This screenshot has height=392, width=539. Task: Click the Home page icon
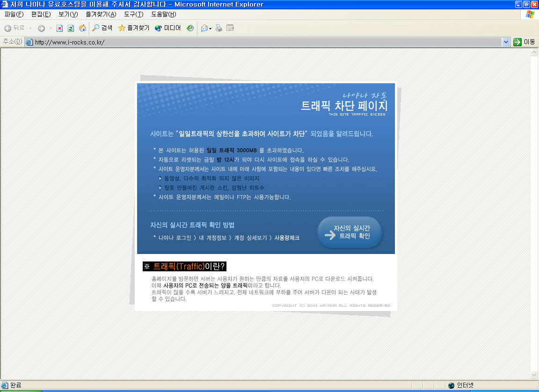pos(82,28)
